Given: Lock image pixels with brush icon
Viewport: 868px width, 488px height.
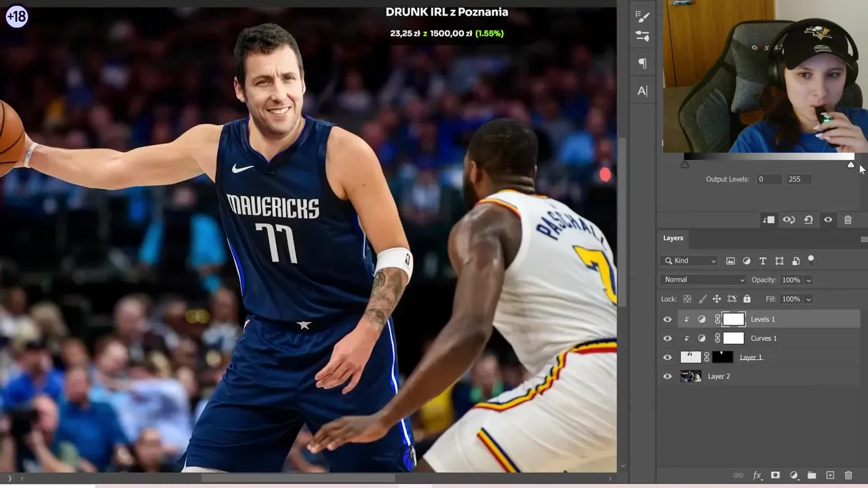Looking at the screenshot, I should 702,299.
